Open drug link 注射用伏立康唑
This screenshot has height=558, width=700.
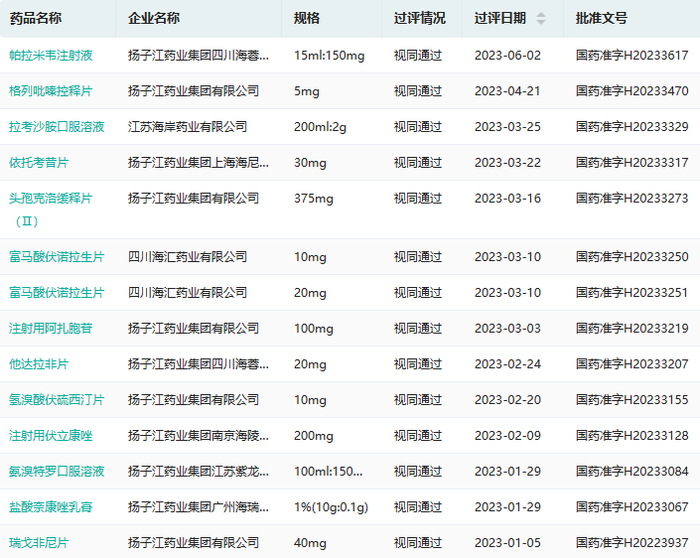pyautogui.click(x=51, y=435)
